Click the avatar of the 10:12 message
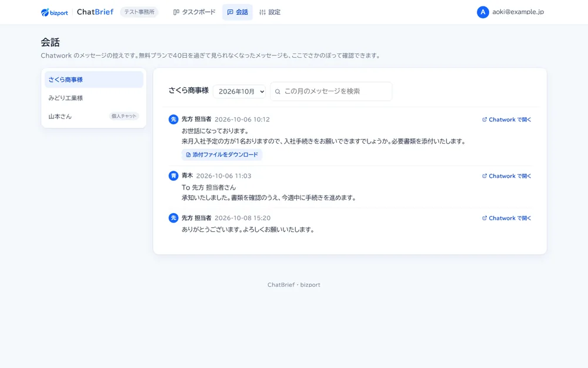Viewport: 588px width, 368px height. pos(173,120)
